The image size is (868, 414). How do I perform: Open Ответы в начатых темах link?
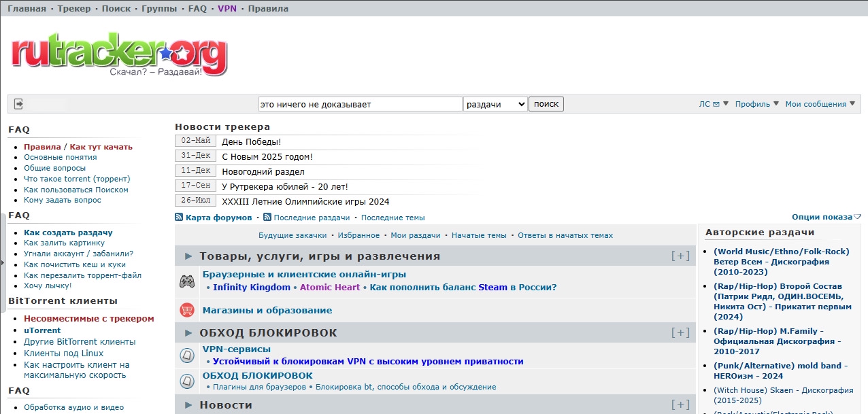[565, 235]
